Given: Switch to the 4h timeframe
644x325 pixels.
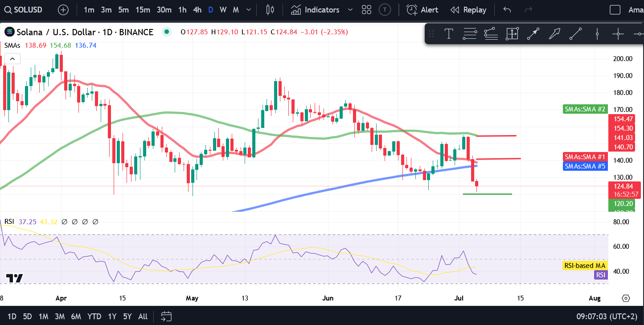Looking at the screenshot, I should [x=197, y=10].
